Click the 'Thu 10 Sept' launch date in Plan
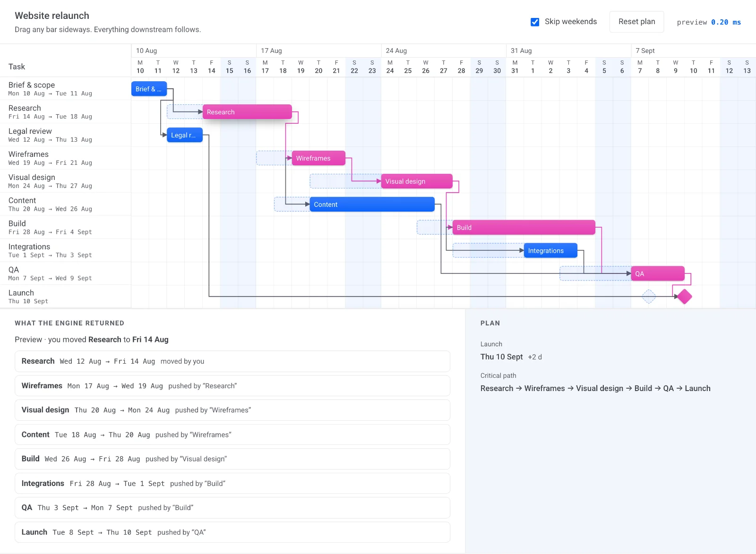The height and width of the screenshot is (554, 756). pos(501,357)
